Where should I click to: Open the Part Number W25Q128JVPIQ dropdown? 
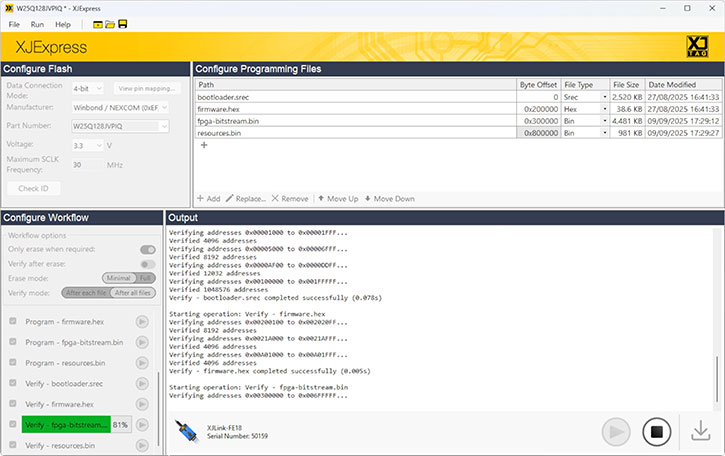tap(120, 126)
